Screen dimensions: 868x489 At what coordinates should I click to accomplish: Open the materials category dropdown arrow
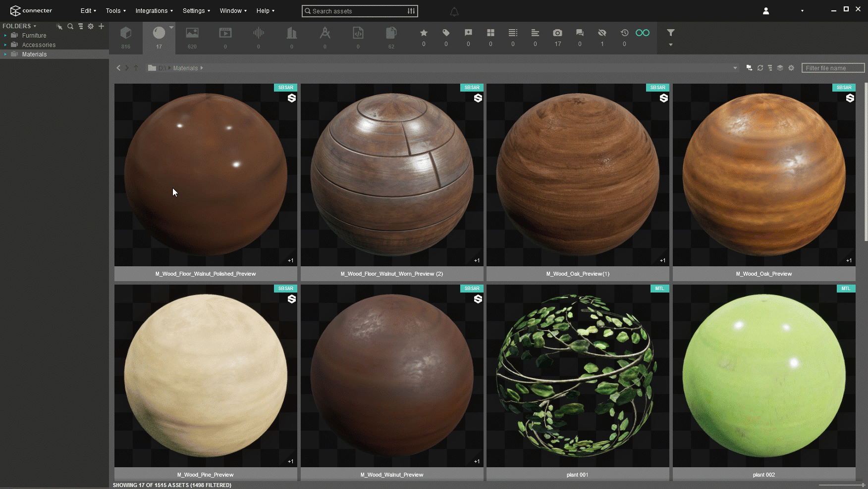tap(171, 27)
